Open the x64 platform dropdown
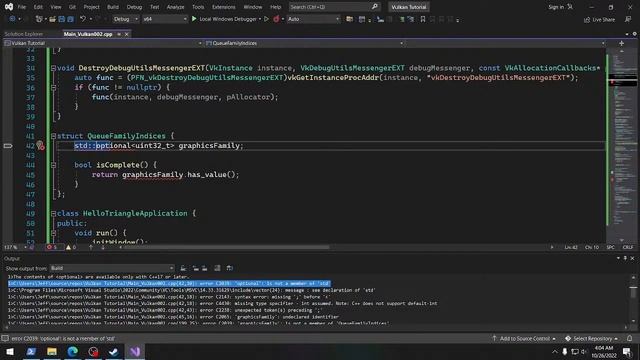The image size is (640, 360). coord(165,19)
